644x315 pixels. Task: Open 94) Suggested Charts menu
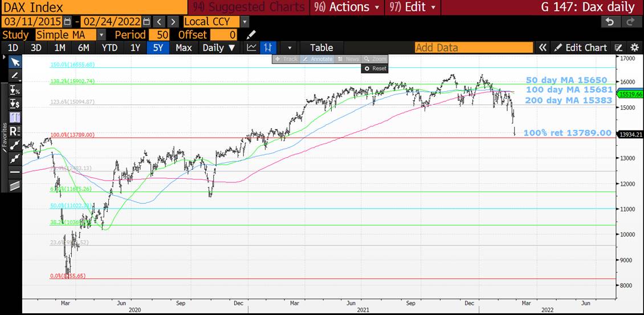(249, 7)
